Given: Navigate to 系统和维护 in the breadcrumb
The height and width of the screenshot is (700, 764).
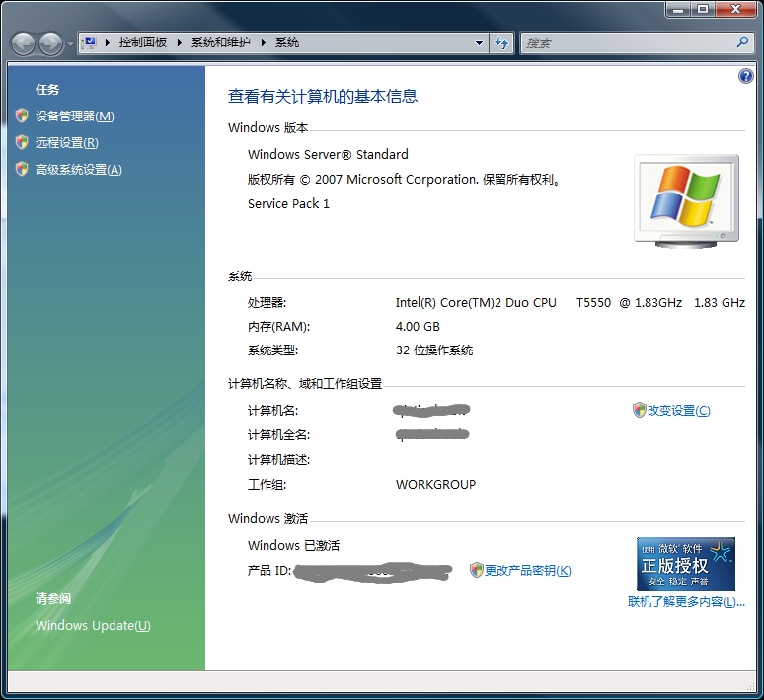Looking at the screenshot, I should (x=220, y=42).
